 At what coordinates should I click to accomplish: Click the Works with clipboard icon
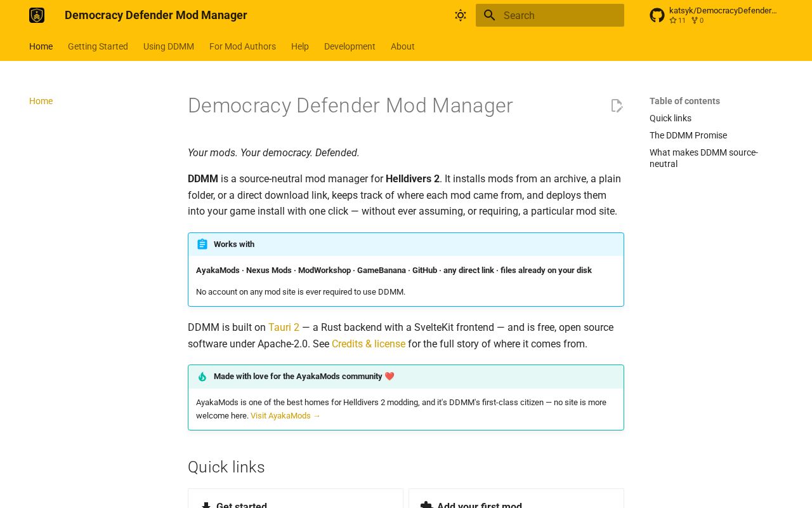[202, 244]
